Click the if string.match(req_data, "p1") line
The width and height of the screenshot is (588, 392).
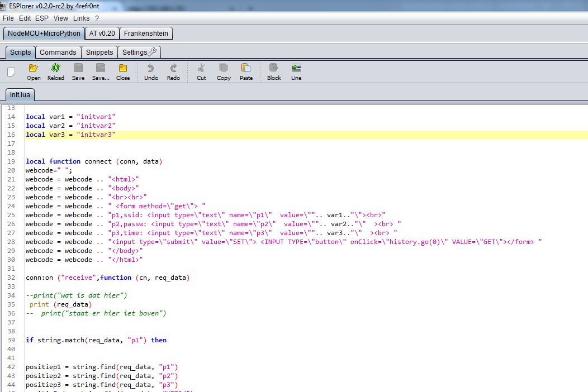coord(96,340)
